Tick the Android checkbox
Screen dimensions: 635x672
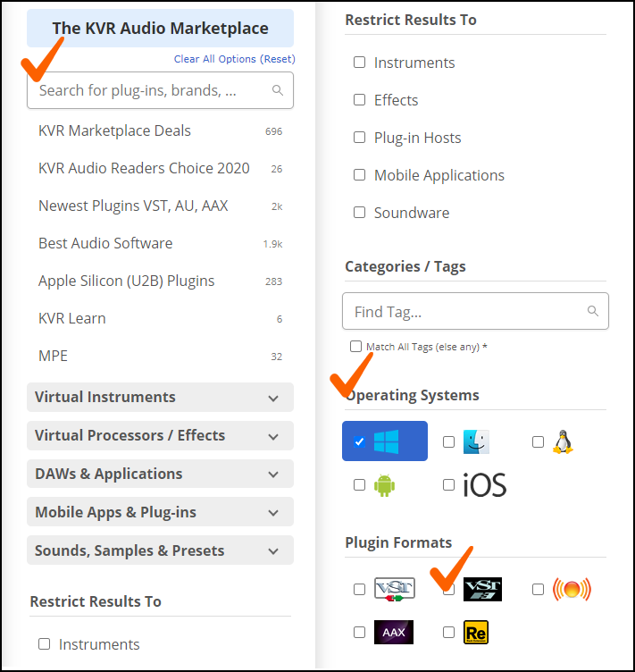[359, 485]
